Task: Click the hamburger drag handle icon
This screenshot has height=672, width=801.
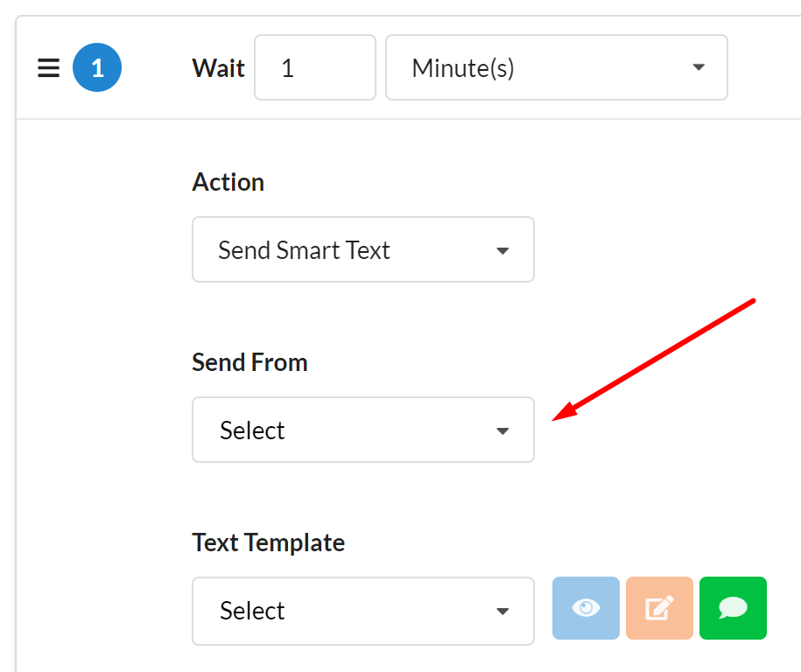Action: tap(48, 68)
